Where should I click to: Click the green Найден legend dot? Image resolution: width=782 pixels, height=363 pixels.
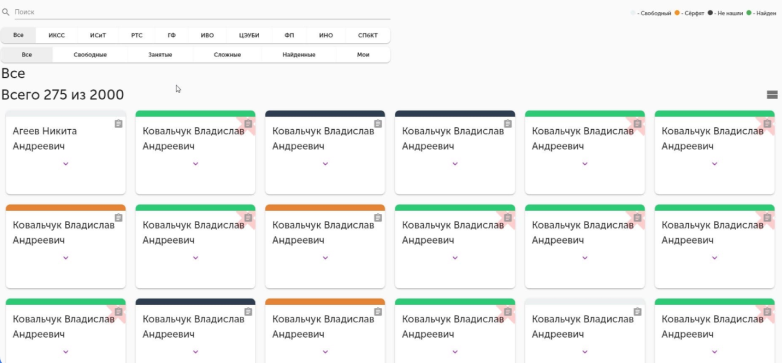point(749,13)
